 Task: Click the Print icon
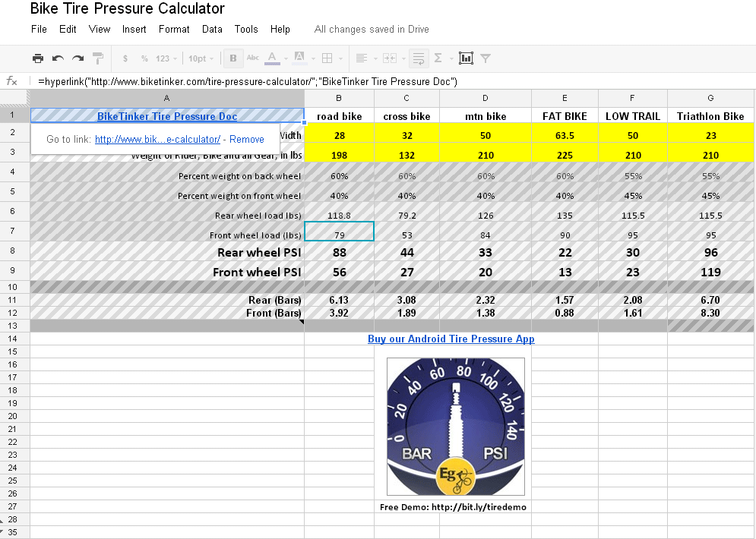37,58
